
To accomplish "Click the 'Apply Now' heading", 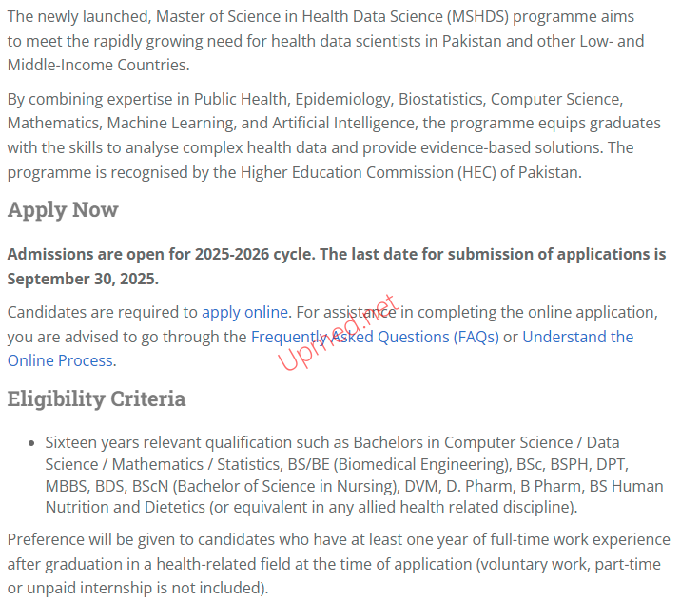I will [x=63, y=210].
